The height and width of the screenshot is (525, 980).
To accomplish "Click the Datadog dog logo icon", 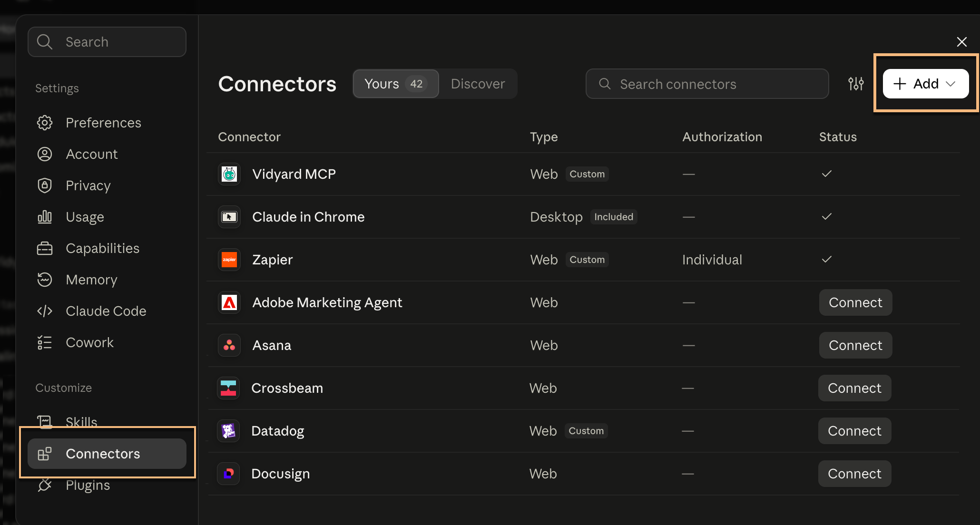I will tap(228, 431).
